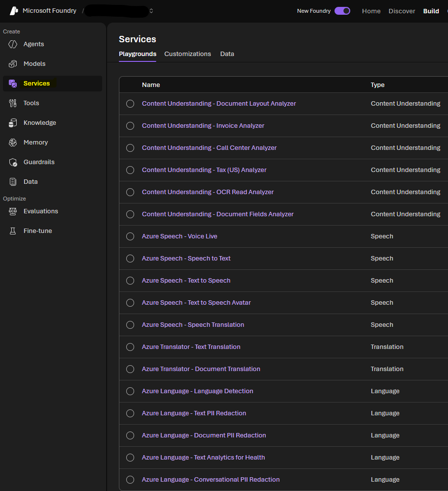
Task: Select radio for Language Detection row
Action: [130, 391]
